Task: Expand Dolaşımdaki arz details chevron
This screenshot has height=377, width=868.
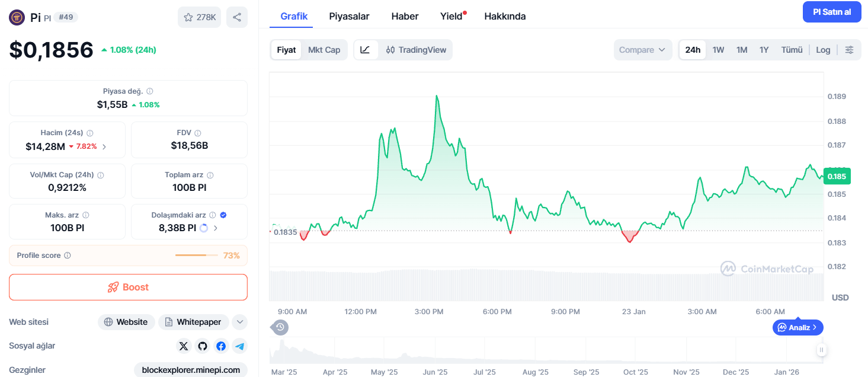Action: [215, 228]
